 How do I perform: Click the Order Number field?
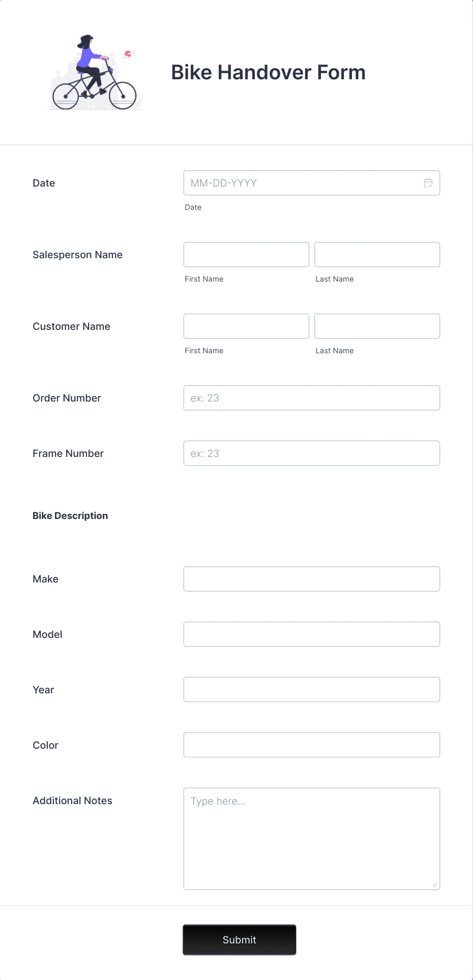(x=311, y=397)
